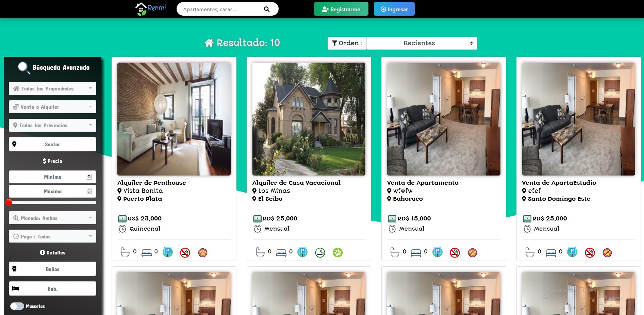Expand the Moneda: Ambas selector
Viewport: 644px width, 315px height.
(52, 218)
